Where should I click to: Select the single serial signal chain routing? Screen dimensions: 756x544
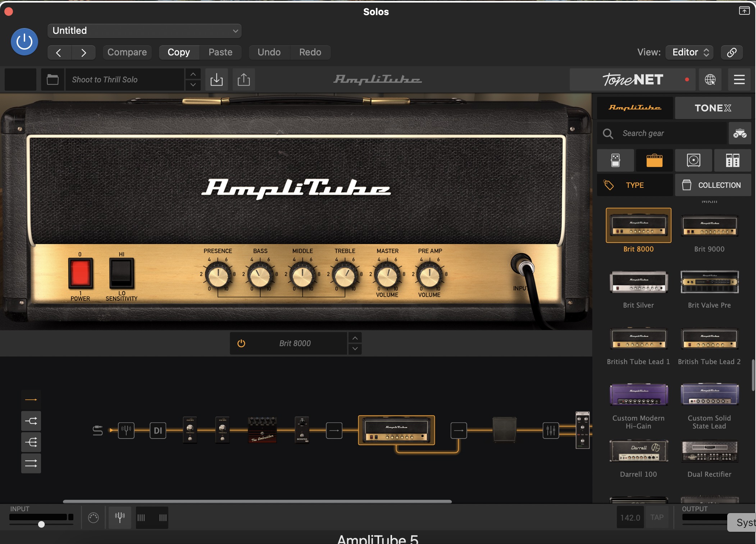pyautogui.click(x=31, y=400)
